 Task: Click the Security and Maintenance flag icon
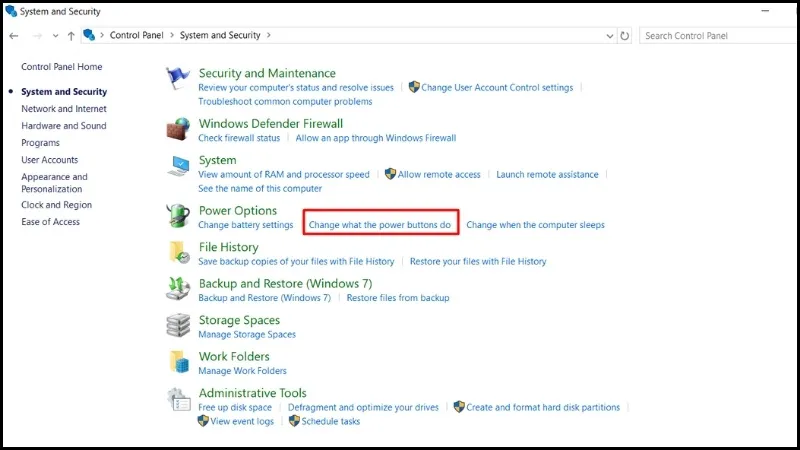point(179,80)
